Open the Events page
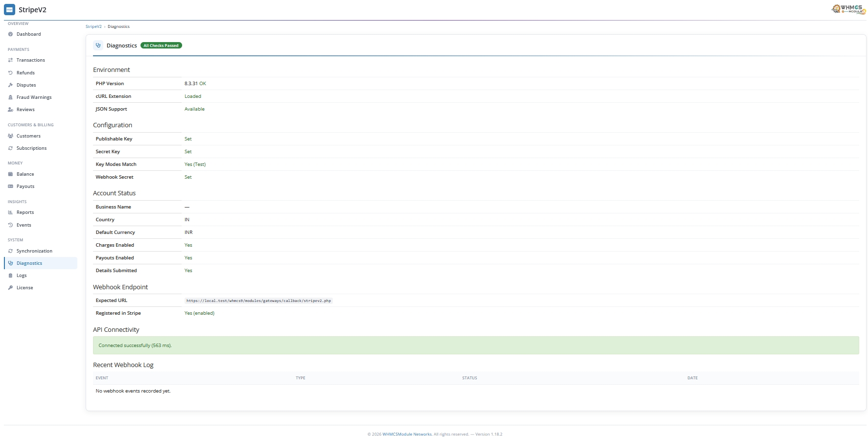 coord(41,225)
